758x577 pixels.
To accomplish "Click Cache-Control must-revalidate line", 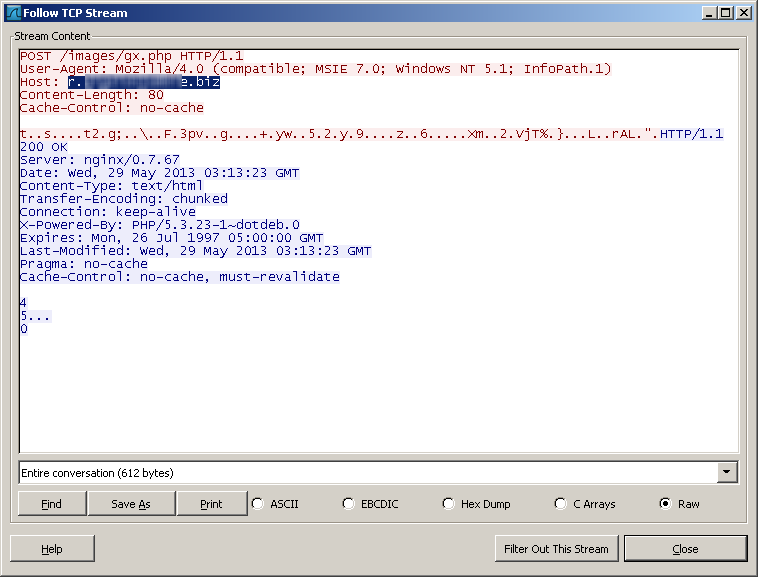I will [x=180, y=277].
